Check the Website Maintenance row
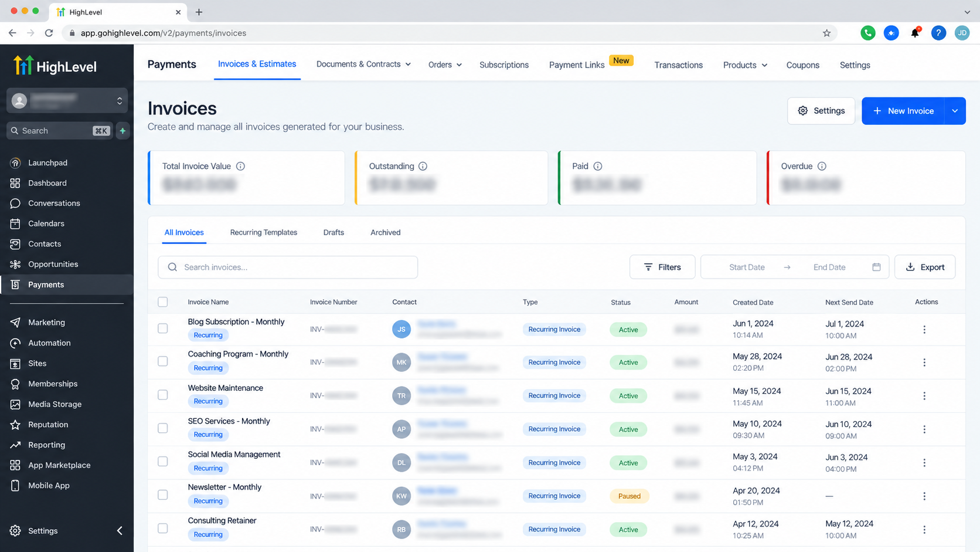Screen dimensions: 980x552 point(163,395)
